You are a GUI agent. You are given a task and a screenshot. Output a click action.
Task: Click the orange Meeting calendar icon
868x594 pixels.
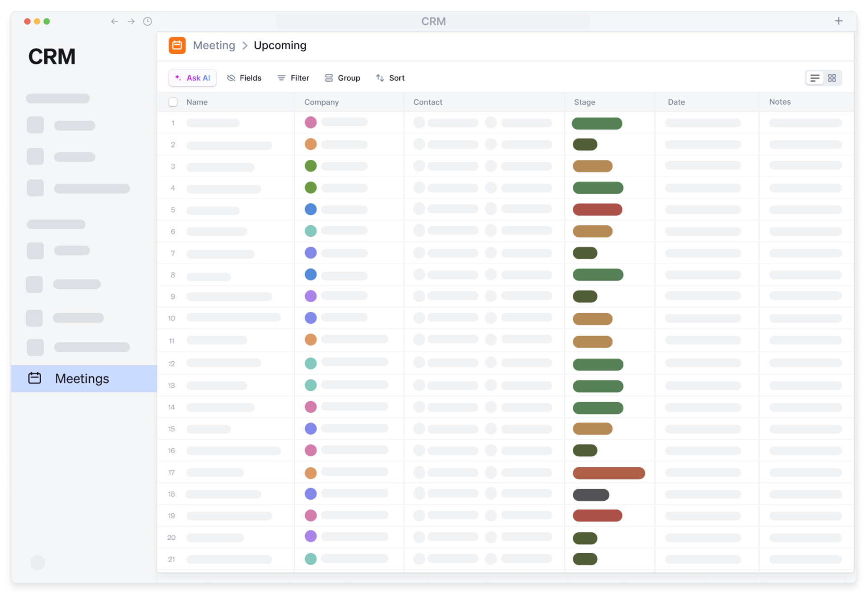coord(177,45)
